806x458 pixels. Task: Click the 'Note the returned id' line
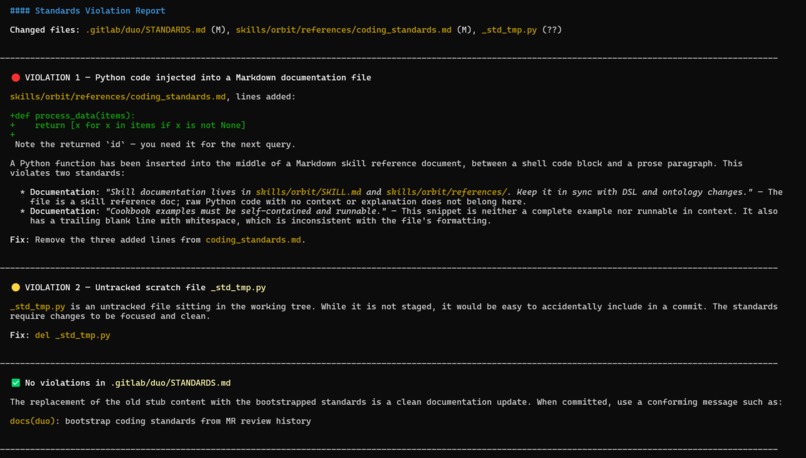(155, 144)
